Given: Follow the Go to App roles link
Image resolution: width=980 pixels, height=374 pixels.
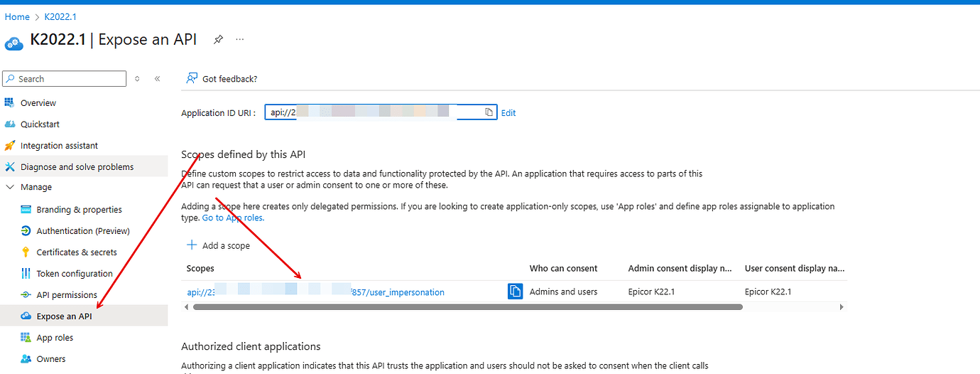Looking at the screenshot, I should coord(233,218).
